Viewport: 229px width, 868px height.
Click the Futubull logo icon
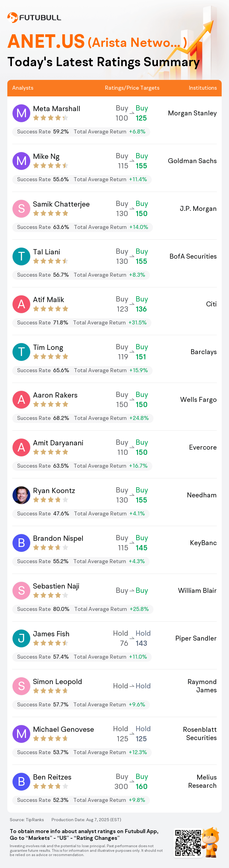(13, 17)
